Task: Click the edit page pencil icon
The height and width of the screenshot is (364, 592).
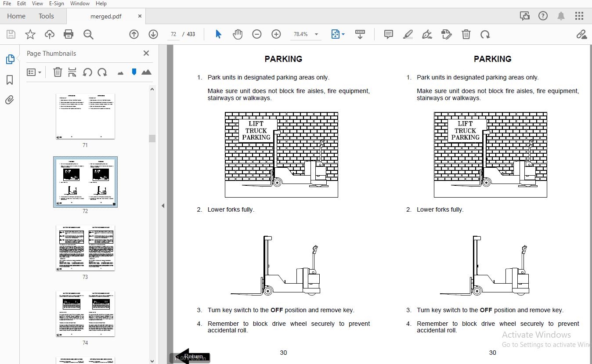Action: tap(447, 34)
